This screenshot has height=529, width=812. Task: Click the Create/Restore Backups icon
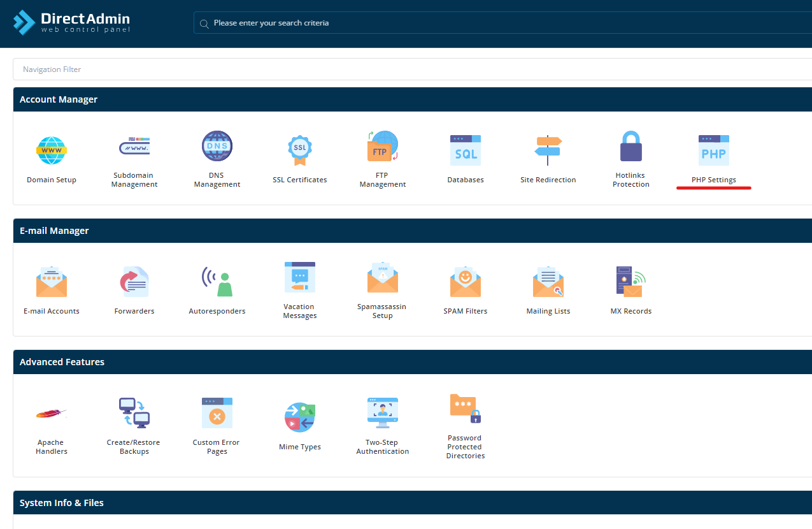(134, 412)
